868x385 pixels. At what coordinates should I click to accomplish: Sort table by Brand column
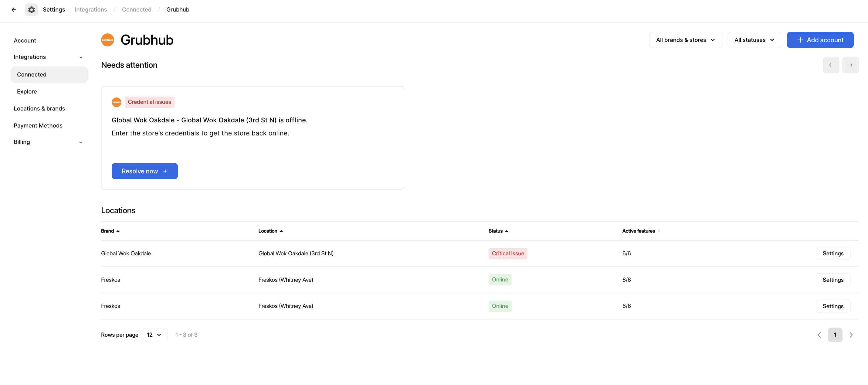(x=110, y=231)
